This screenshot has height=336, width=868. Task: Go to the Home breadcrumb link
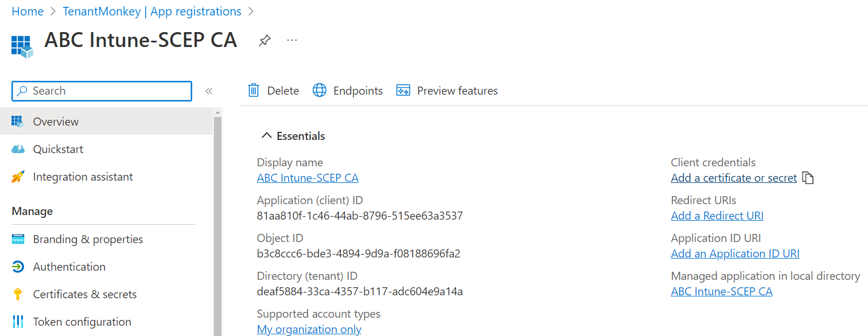[28, 11]
